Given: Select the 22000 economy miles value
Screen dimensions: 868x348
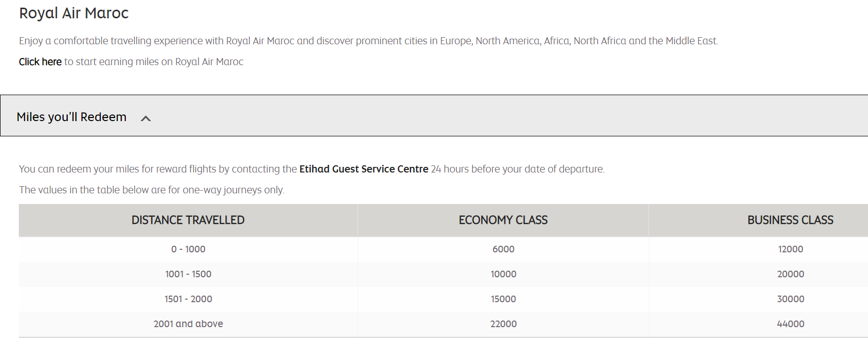Looking at the screenshot, I should [x=503, y=324].
